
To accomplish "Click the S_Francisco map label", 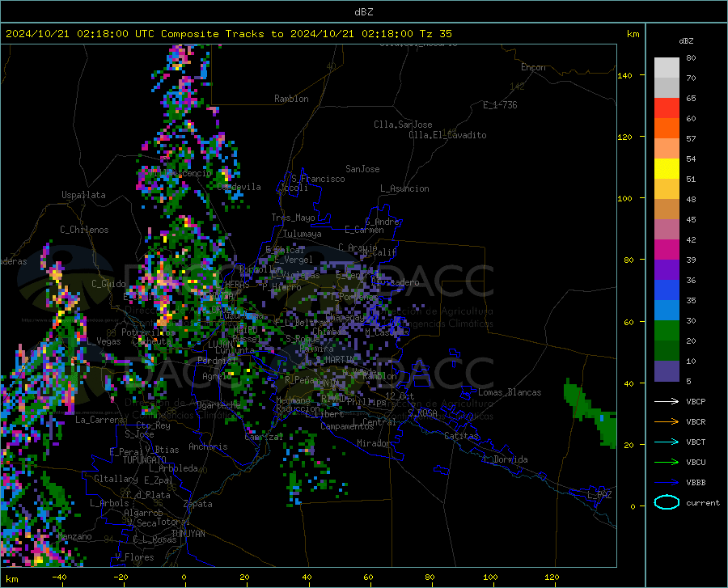I will click(318, 179).
